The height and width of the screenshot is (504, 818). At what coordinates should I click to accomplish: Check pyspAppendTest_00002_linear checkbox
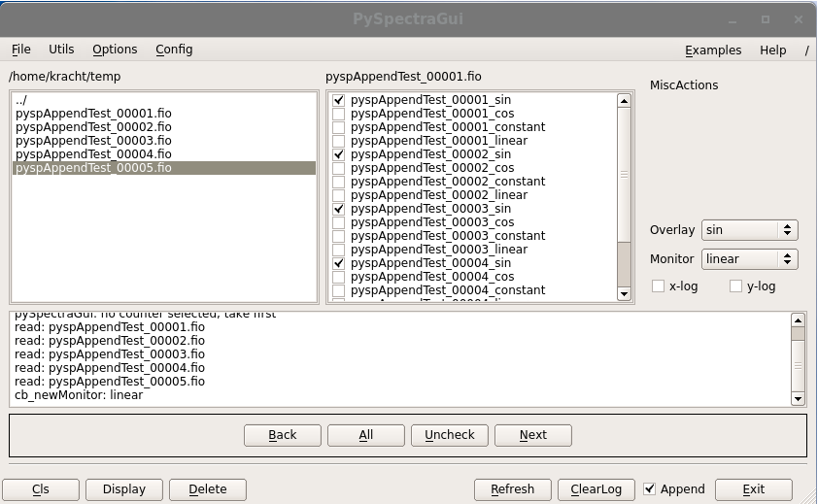(x=339, y=195)
